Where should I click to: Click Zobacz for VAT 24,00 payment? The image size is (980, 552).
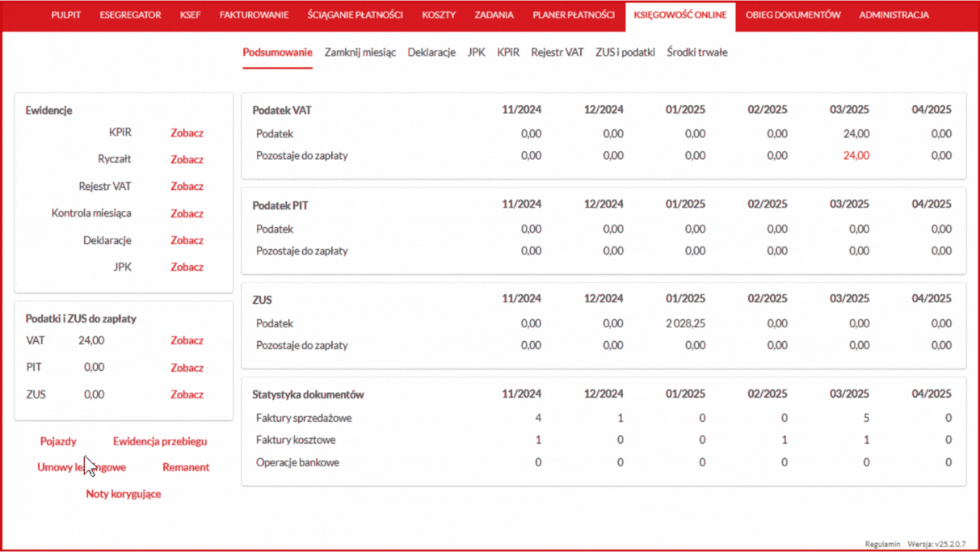[187, 340]
